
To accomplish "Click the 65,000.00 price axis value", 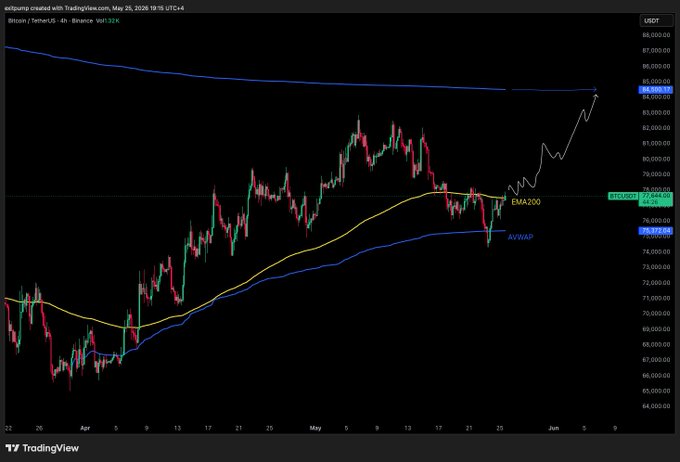I will coord(656,391).
